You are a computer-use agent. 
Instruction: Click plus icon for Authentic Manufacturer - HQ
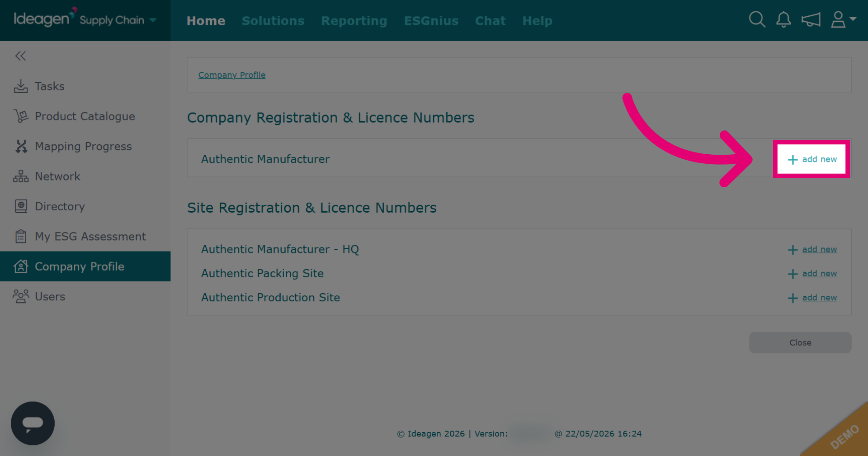click(793, 250)
